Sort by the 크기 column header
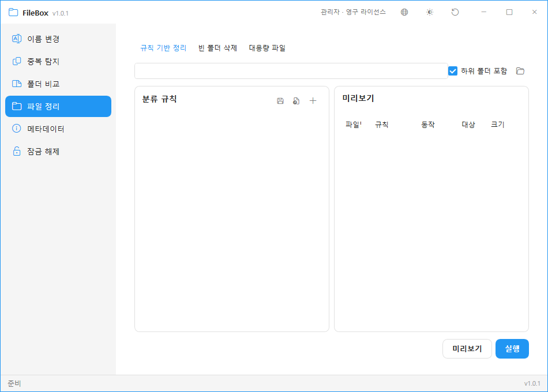548x392 pixels. (498, 125)
